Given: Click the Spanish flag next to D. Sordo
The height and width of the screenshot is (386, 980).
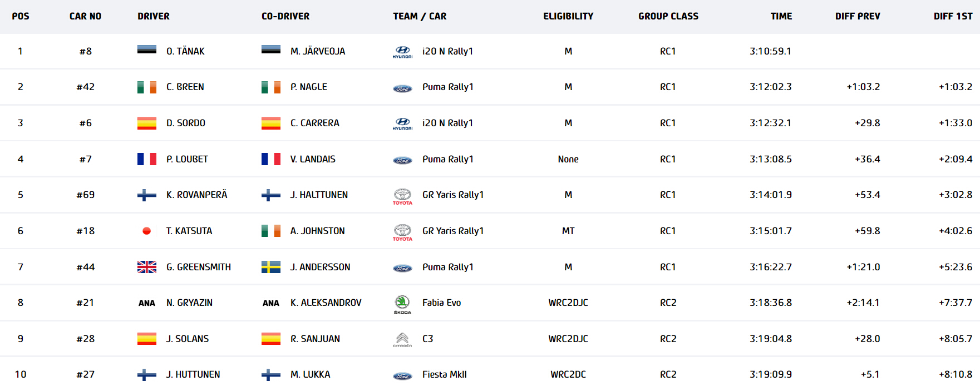Looking at the screenshot, I should [x=147, y=123].
